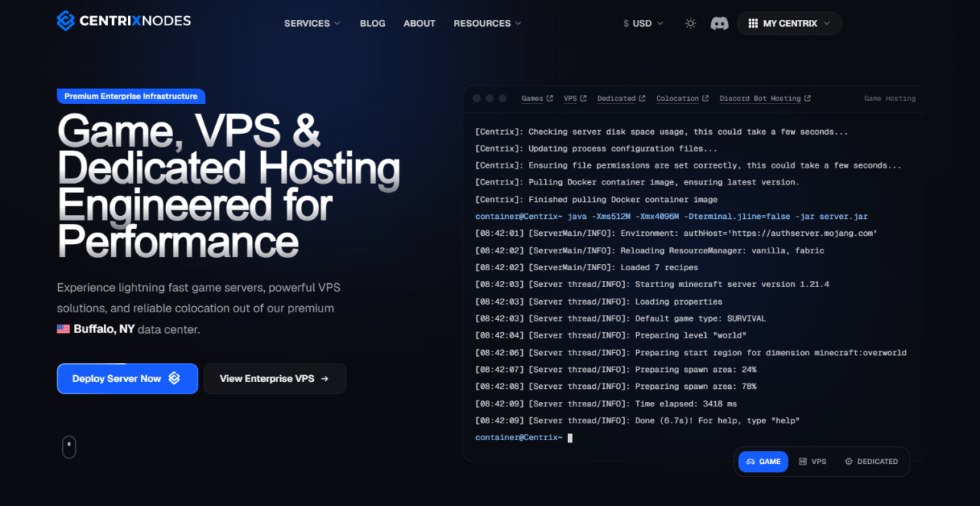Image resolution: width=980 pixels, height=506 pixels.
Task: Go to the Blog page
Action: (x=373, y=24)
